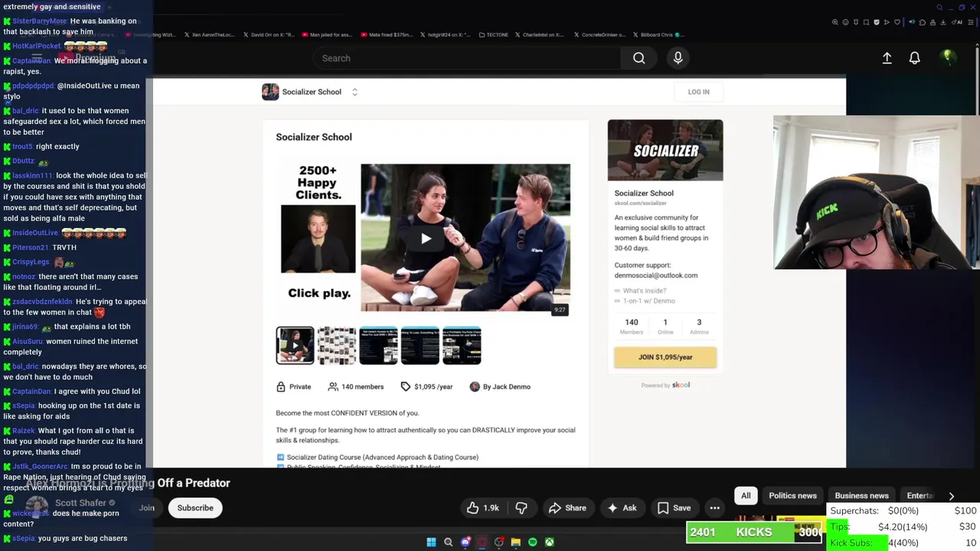
Task: Select the All filter chip
Action: point(746,496)
